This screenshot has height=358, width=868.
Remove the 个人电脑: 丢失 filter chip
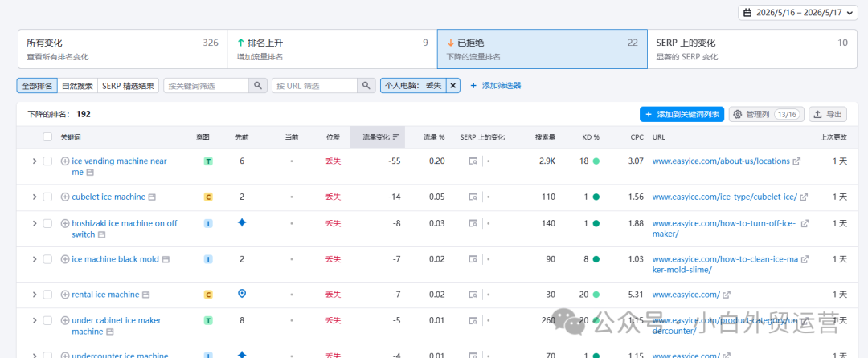click(452, 86)
